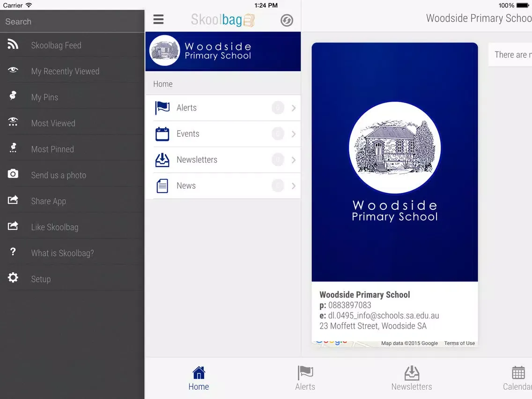Expand the News row chevron

pos(294,186)
